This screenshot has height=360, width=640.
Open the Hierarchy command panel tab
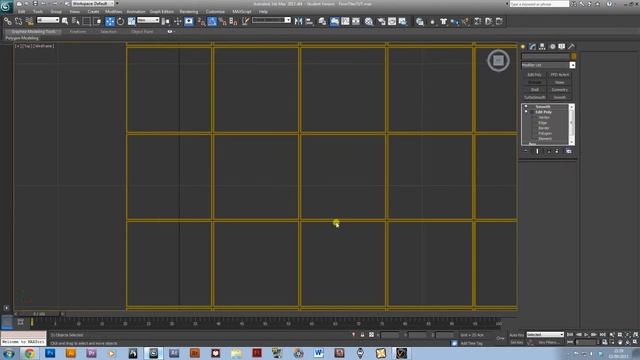pos(542,47)
